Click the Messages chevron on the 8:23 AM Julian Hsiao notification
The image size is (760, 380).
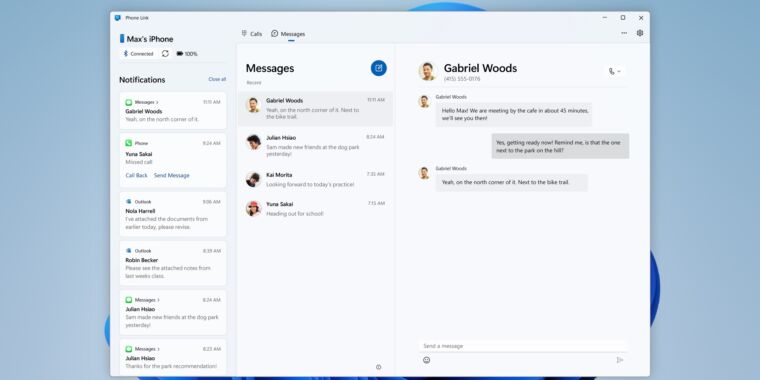157,349
